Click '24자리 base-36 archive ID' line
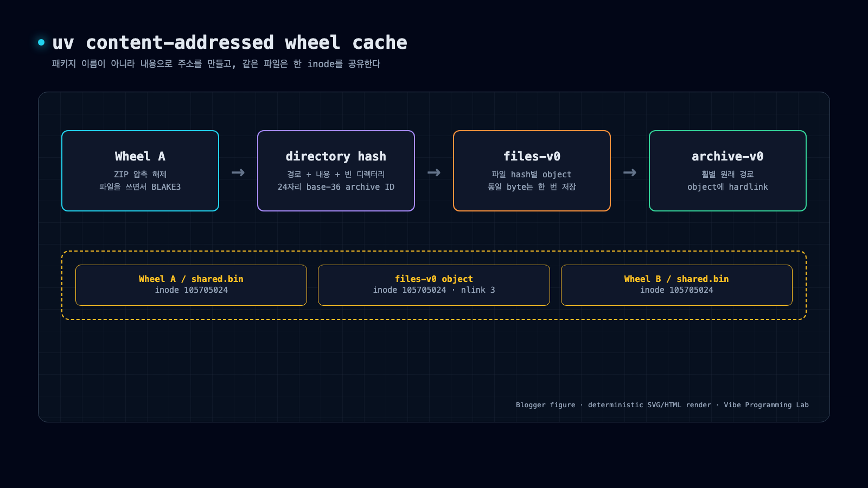The image size is (868, 488). [336, 187]
